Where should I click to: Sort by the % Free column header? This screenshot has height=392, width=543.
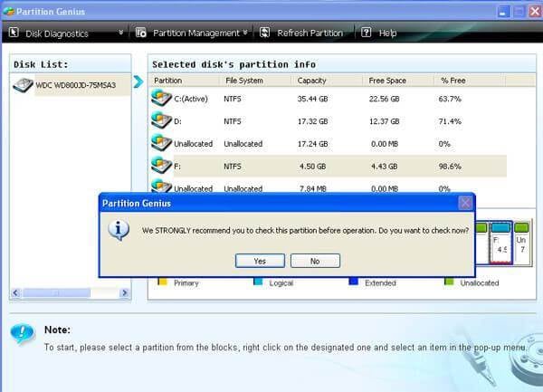tap(453, 81)
